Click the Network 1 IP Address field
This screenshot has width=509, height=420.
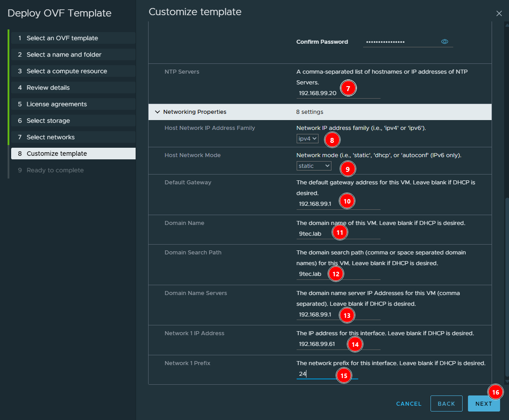[x=338, y=344]
